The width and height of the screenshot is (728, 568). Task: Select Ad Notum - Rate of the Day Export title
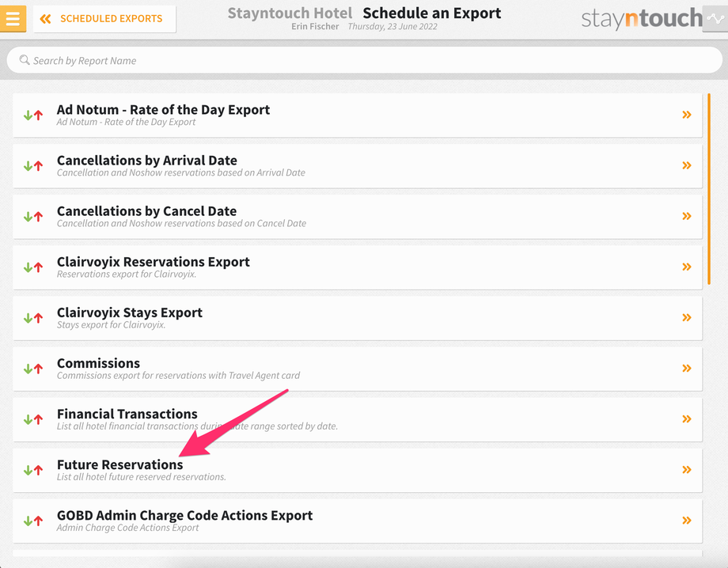click(x=163, y=109)
